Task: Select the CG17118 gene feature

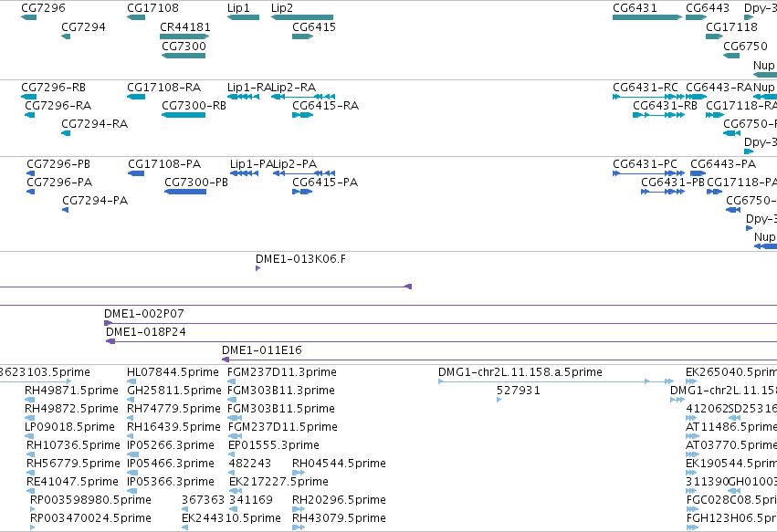Action: click(x=715, y=37)
